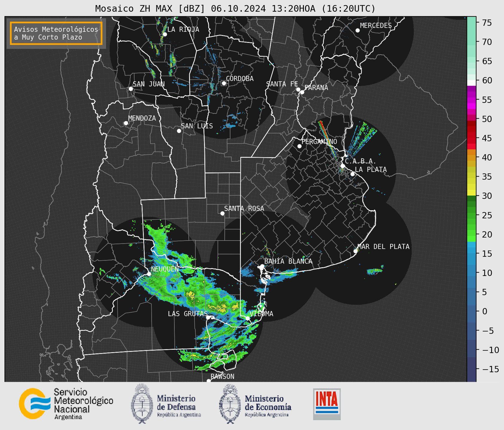Click the SANTA FE city marker dot

click(298, 89)
